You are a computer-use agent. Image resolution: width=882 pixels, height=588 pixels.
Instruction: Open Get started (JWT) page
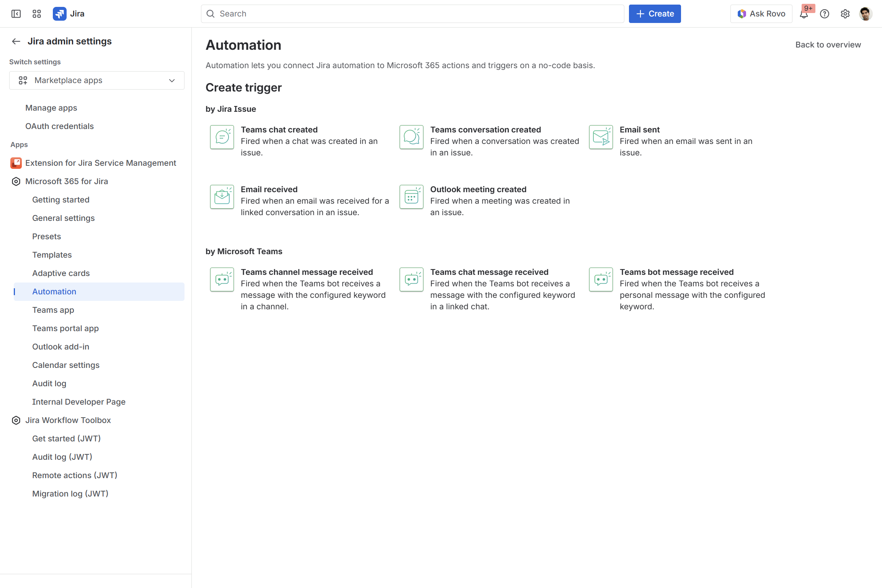[x=67, y=439]
